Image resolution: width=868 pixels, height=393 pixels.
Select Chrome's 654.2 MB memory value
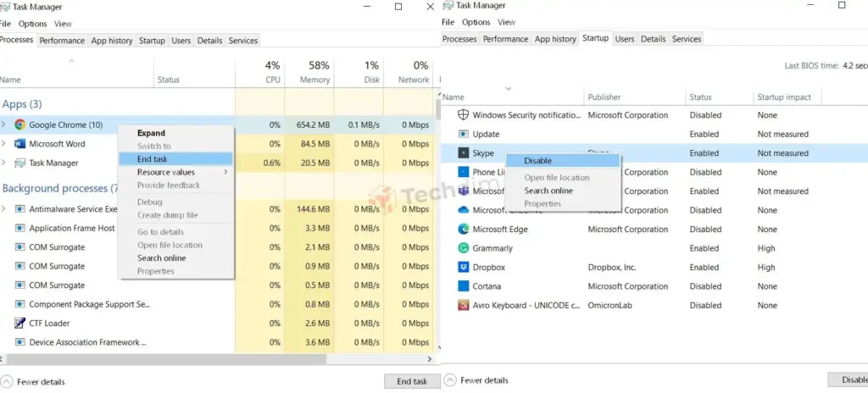313,125
